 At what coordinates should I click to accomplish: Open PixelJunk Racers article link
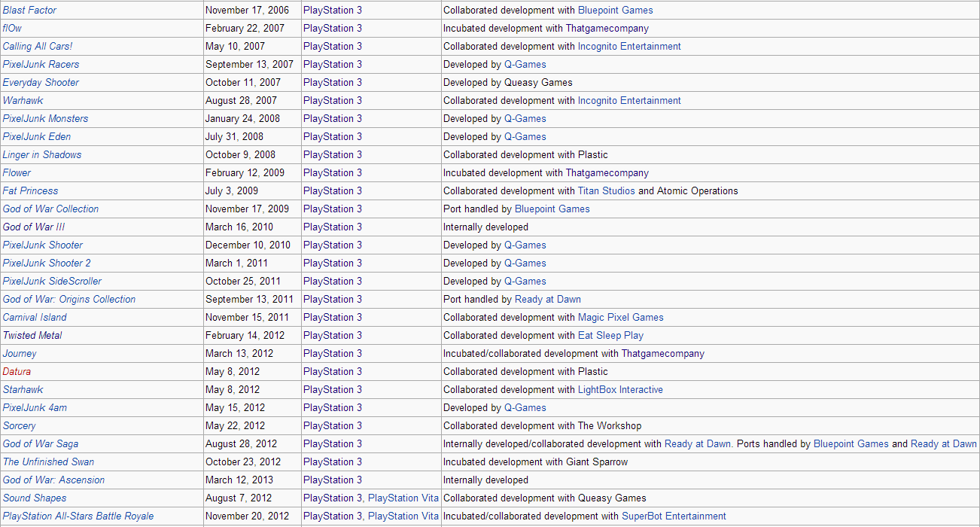point(41,64)
